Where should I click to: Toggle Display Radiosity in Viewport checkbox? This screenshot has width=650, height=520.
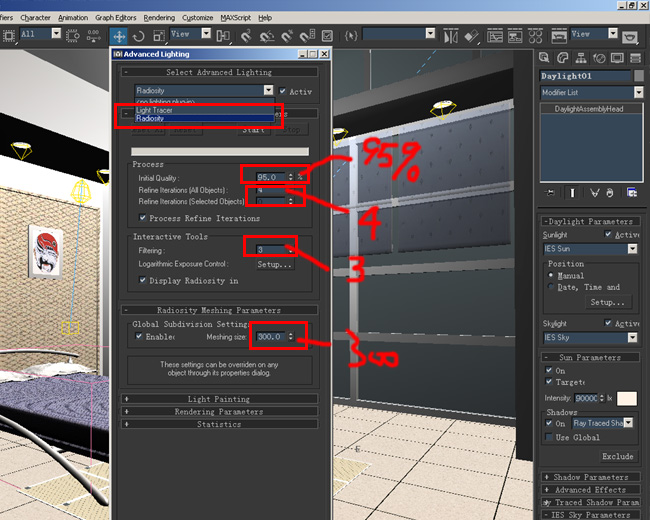[x=143, y=280]
